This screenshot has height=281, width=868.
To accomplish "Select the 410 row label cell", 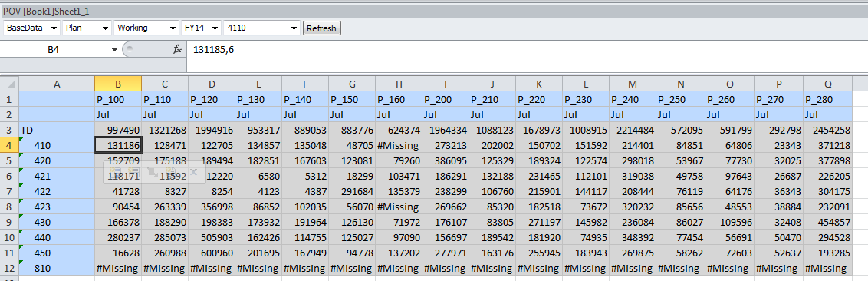I will pos(57,145).
